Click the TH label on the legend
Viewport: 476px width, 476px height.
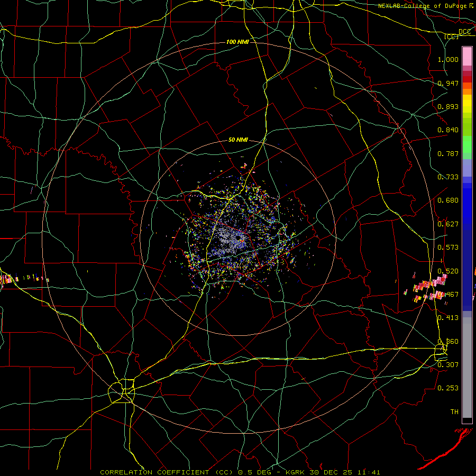[454, 411]
